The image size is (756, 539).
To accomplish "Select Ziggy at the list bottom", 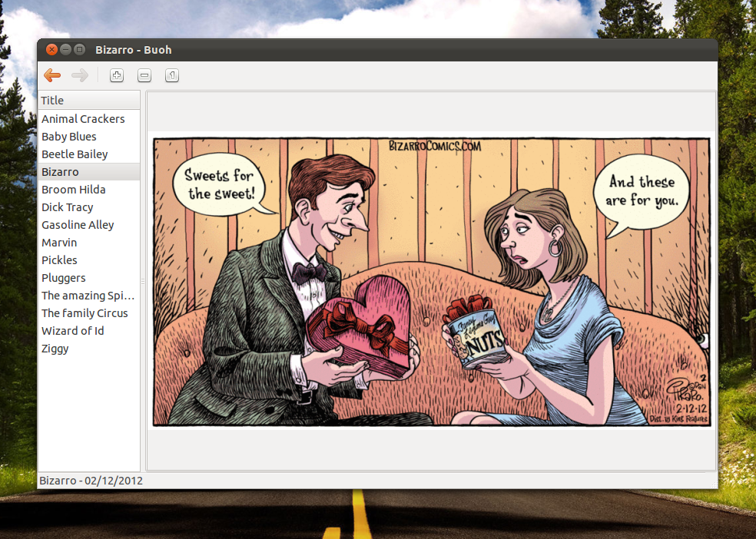I will coord(89,349).
